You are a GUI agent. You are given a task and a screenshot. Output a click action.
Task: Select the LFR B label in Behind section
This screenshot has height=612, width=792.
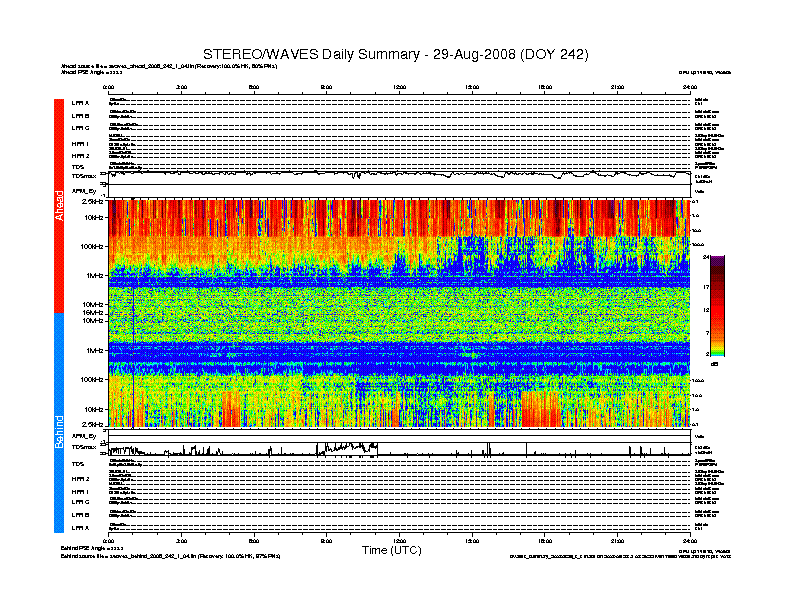click(80, 515)
